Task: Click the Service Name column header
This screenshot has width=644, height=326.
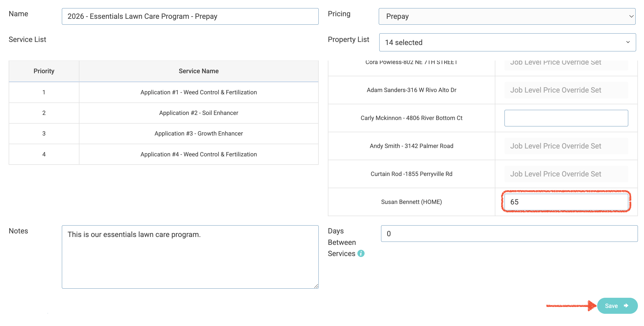Action: click(199, 71)
